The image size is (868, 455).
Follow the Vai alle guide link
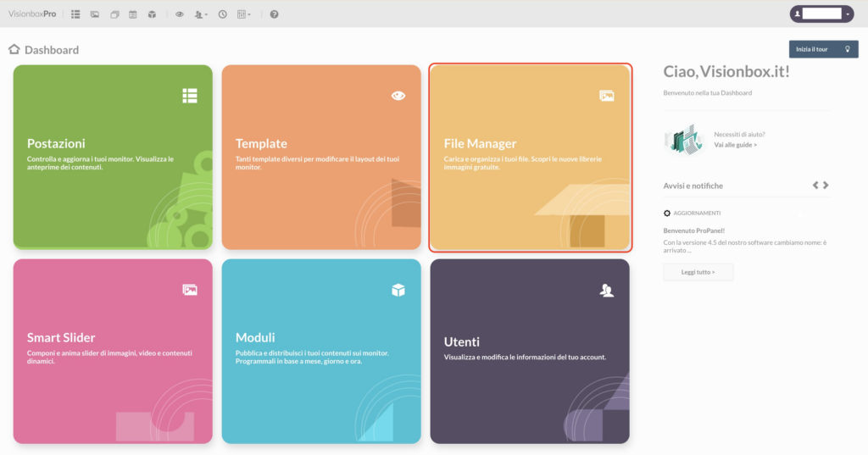[x=735, y=145]
